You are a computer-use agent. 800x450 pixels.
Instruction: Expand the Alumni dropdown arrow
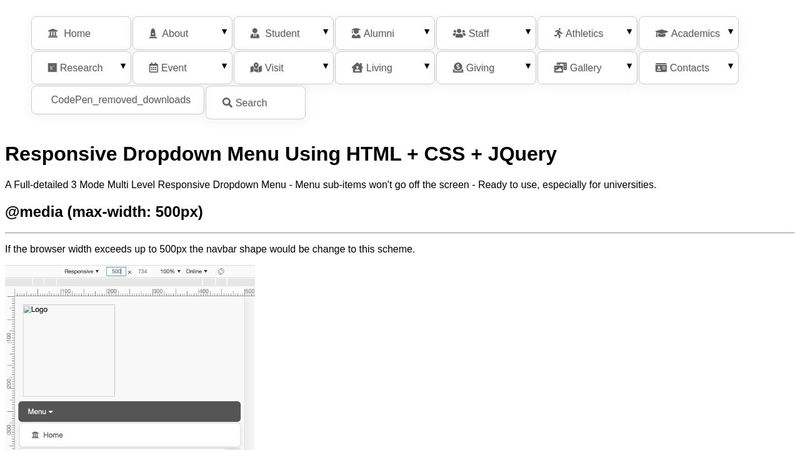[x=427, y=32]
